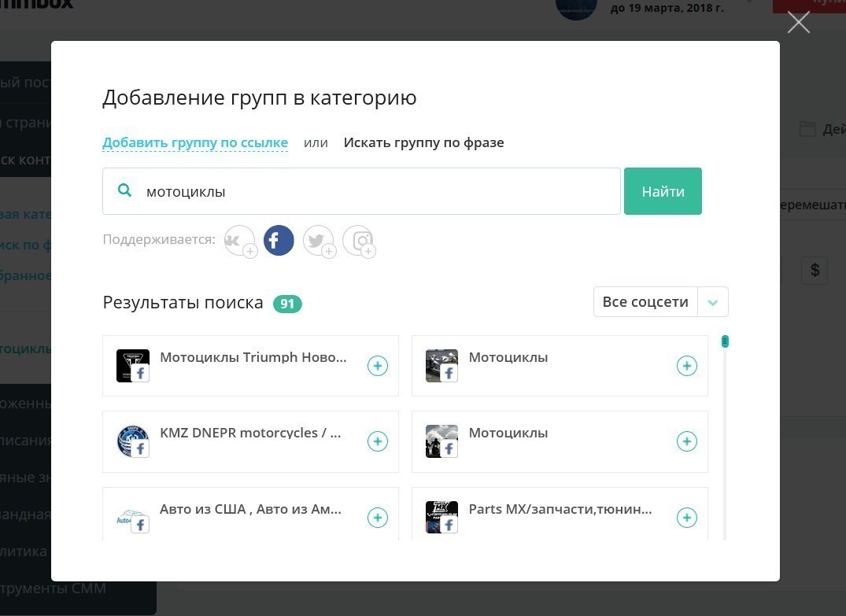
Task: Toggle the Twitter network icon
Action: 319,241
